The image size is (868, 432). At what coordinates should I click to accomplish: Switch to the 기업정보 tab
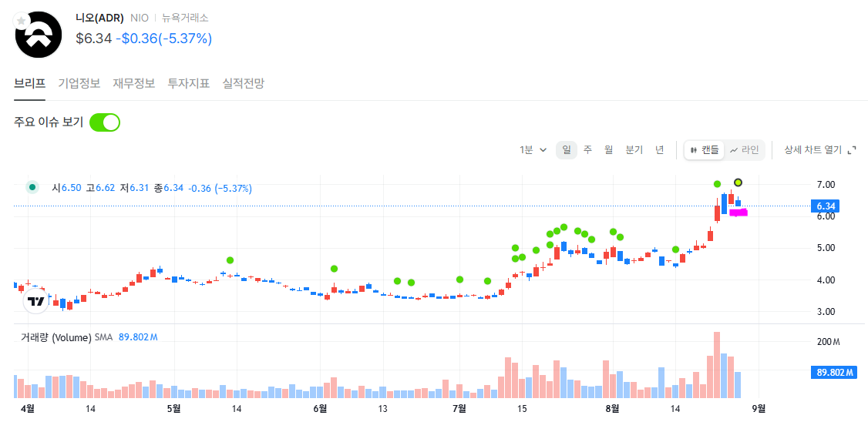click(x=79, y=84)
